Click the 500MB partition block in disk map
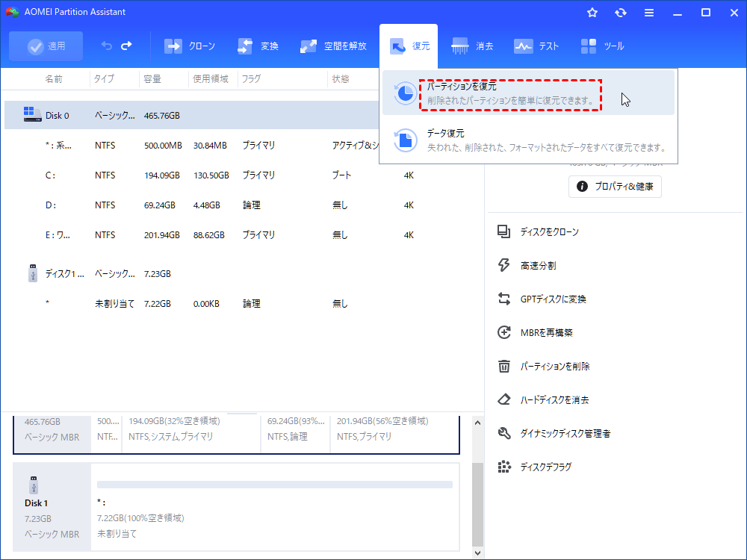Viewport: 747px width, 560px height. [x=107, y=433]
